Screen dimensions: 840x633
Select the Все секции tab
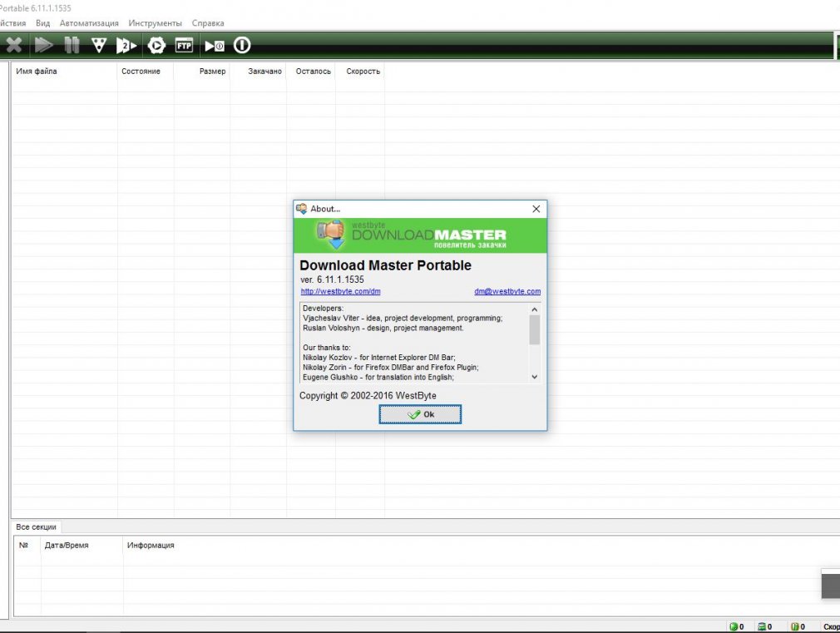[36, 527]
